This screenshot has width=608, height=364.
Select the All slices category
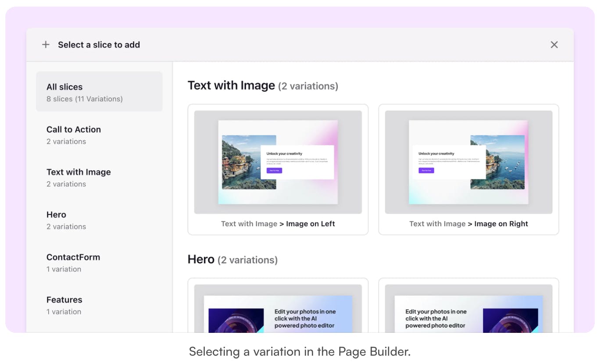64,87
